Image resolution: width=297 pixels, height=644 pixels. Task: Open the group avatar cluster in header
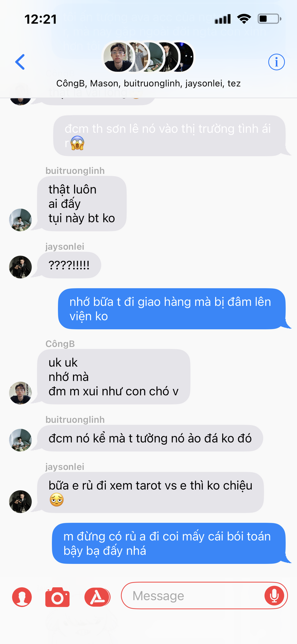point(148,57)
